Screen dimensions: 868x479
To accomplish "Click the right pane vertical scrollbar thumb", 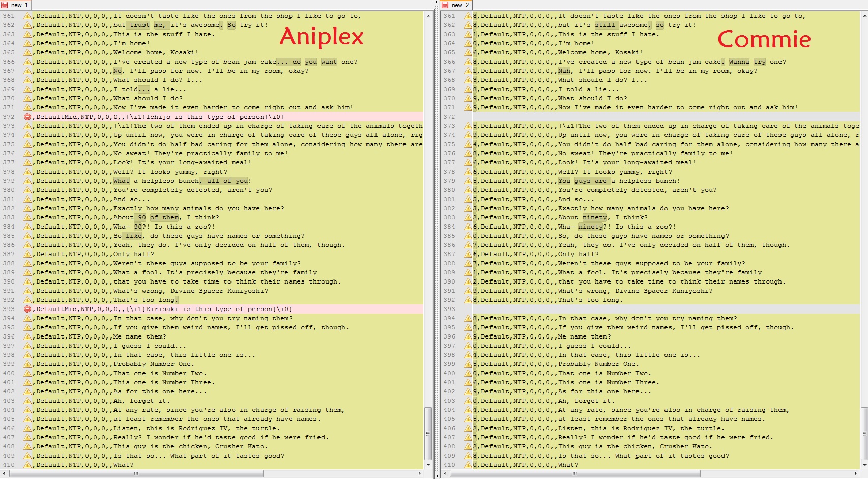I will coord(864,433).
